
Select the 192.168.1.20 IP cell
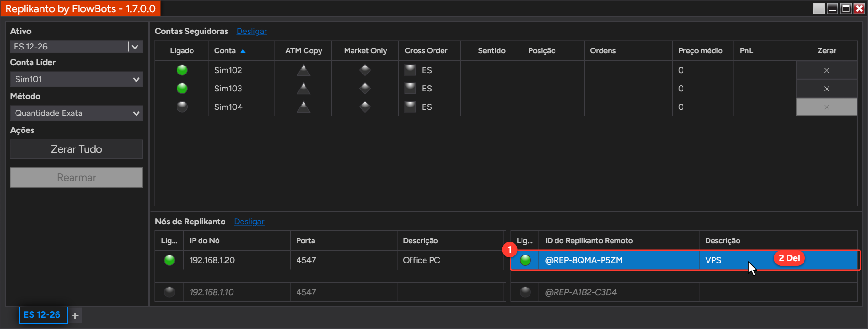coord(237,260)
